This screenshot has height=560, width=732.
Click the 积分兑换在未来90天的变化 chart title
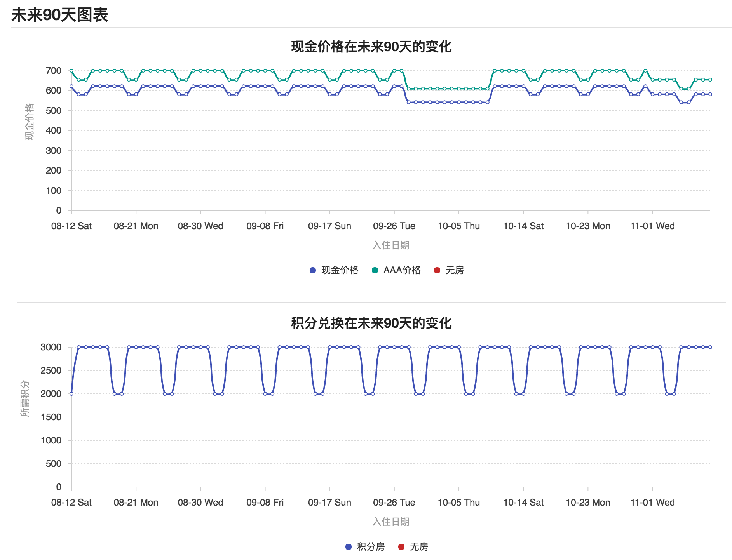(371, 323)
